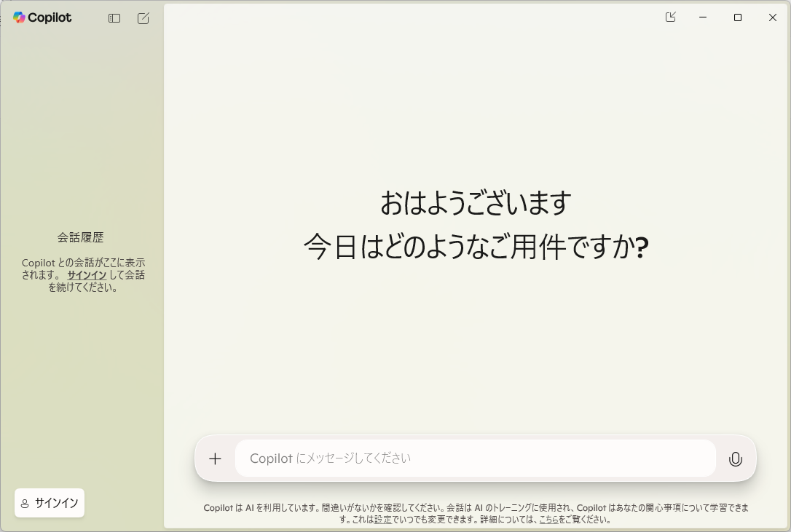This screenshot has height=532, width=791.
Task: Click the underlined サインイン link in sidebar text
Action: [x=87, y=275]
